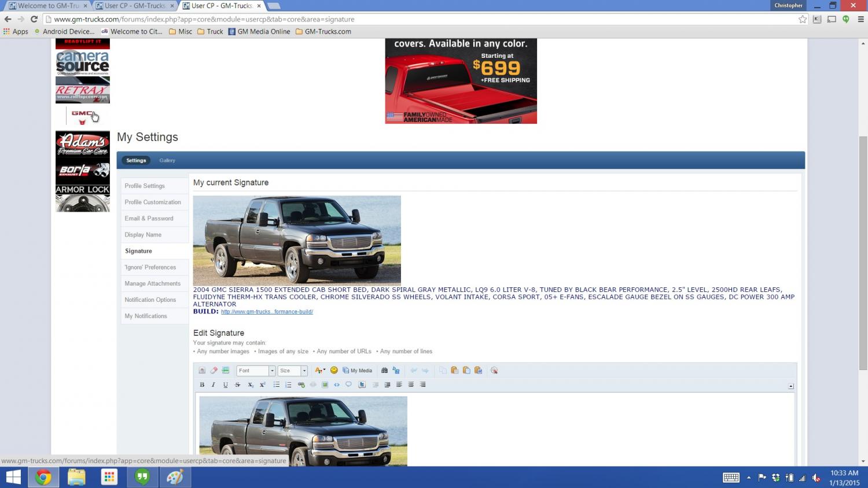Image resolution: width=868 pixels, height=488 pixels.
Task: Toggle bold formatting in signature editor
Action: pyautogui.click(x=202, y=385)
